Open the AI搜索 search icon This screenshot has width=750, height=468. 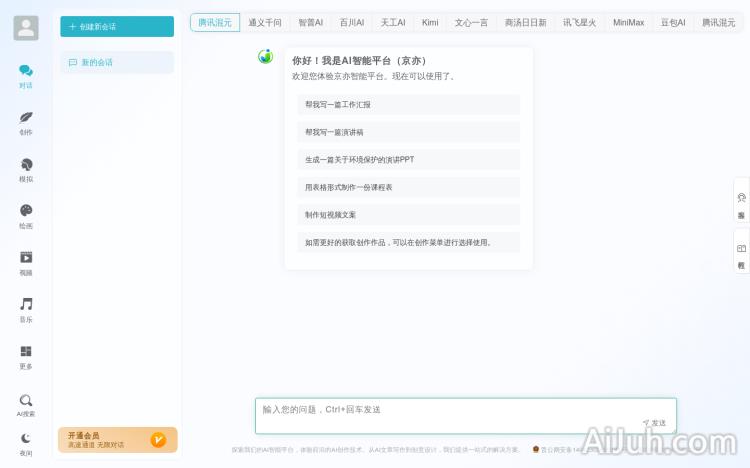(26, 404)
